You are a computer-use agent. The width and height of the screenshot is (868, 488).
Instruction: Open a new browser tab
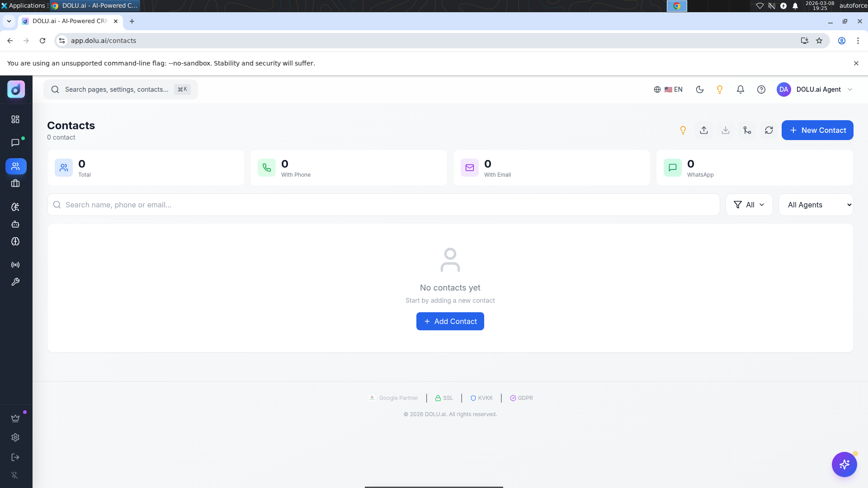point(132,21)
